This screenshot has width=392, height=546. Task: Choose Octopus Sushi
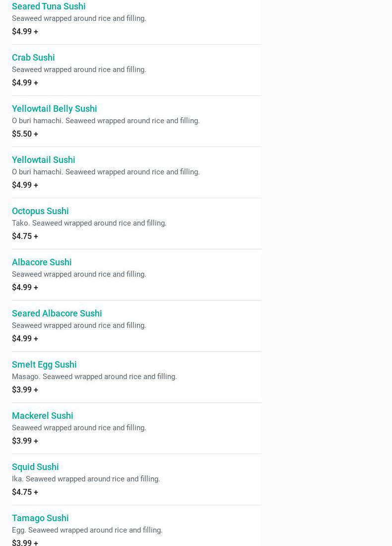pos(40,211)
